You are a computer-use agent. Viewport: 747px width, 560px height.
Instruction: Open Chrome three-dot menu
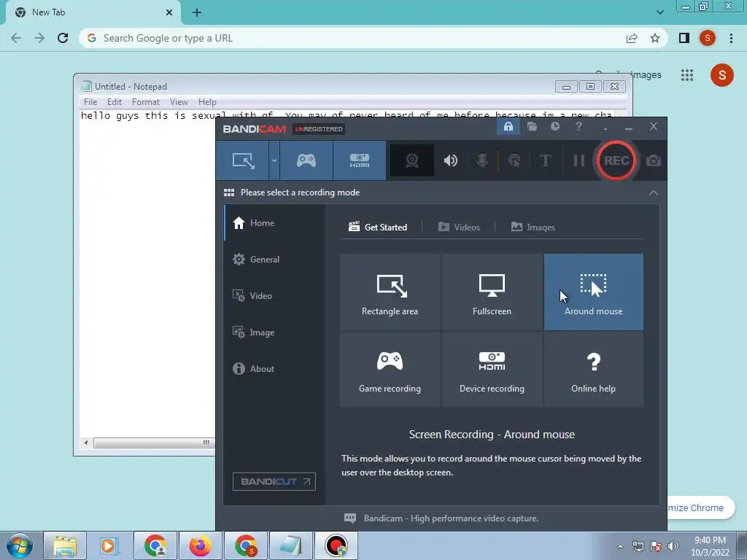pos(731,38)
